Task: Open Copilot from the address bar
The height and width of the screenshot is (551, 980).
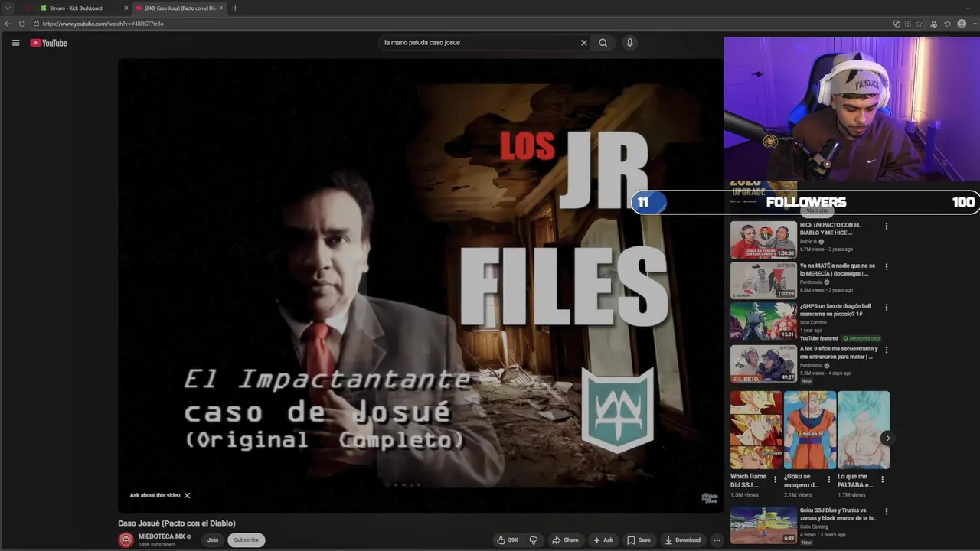Action: [x=897, y=24]
